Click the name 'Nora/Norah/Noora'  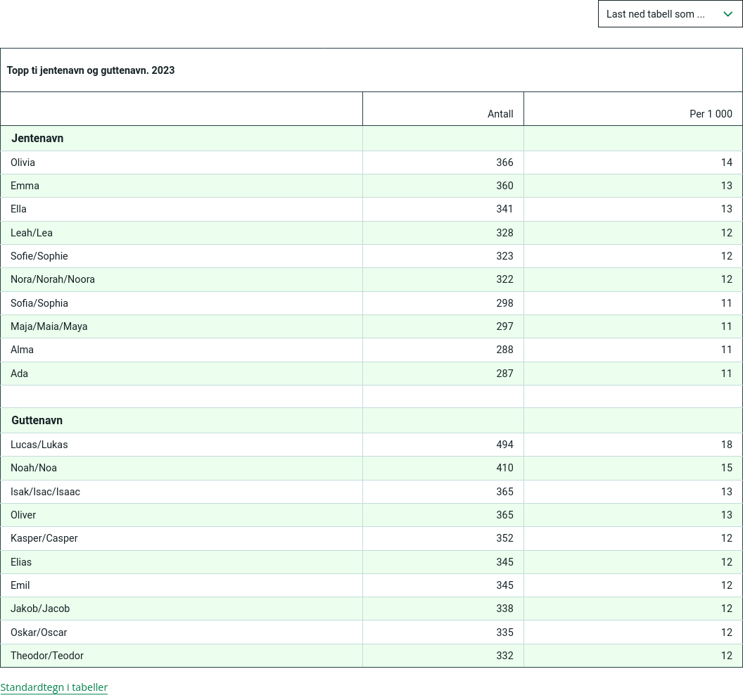[53, 279]
